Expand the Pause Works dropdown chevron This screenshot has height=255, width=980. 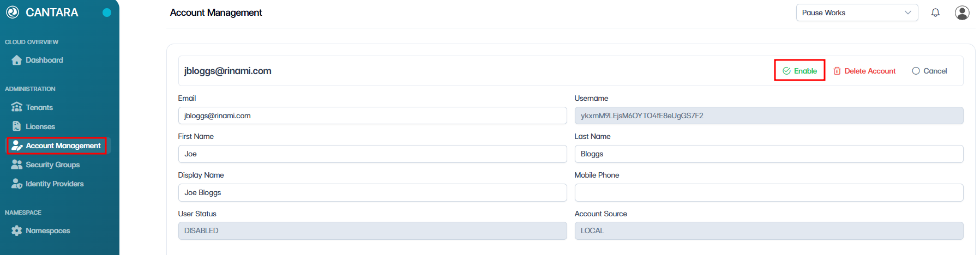tap(908, 13)
